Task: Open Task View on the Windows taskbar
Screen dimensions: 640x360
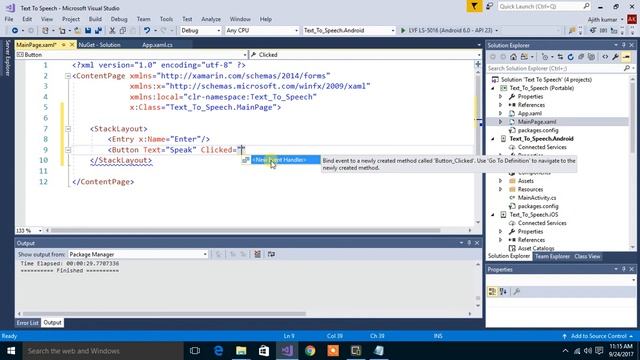Action: [x=195, y=351]
